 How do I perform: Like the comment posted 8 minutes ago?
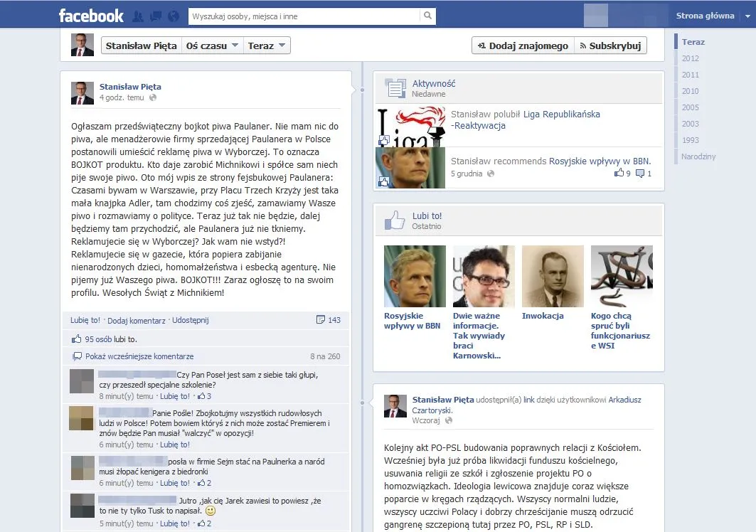click(174, 396)
